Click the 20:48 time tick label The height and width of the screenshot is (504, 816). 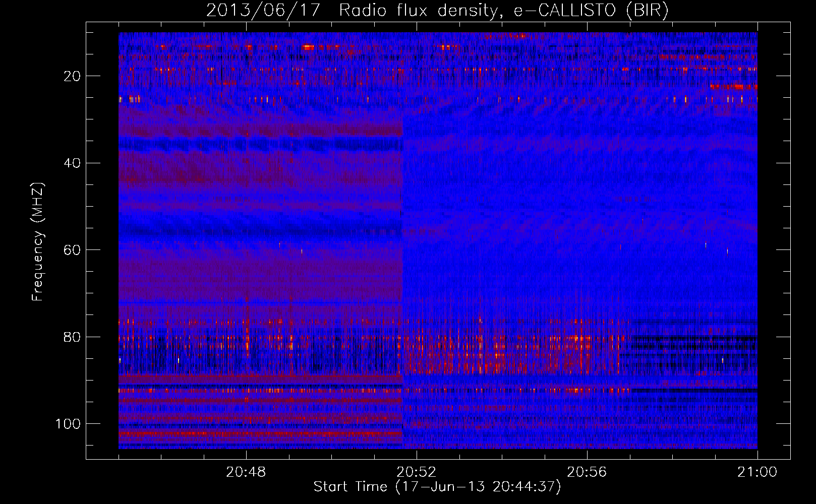[246, 472]
